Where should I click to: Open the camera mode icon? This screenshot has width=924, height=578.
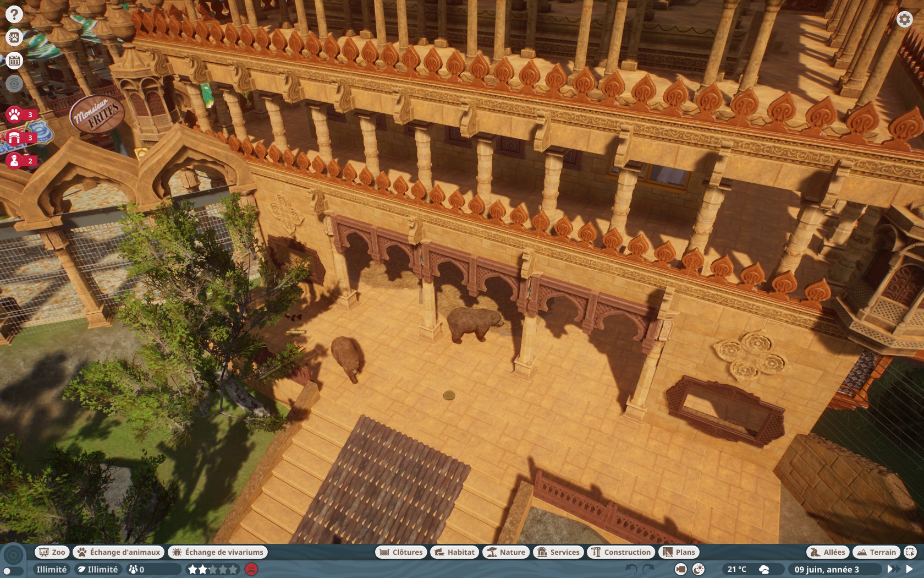pos(681,569)
